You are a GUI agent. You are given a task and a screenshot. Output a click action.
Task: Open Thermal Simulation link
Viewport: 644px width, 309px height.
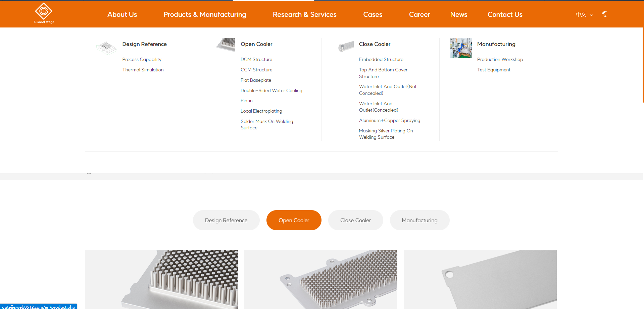coord(143,70)
